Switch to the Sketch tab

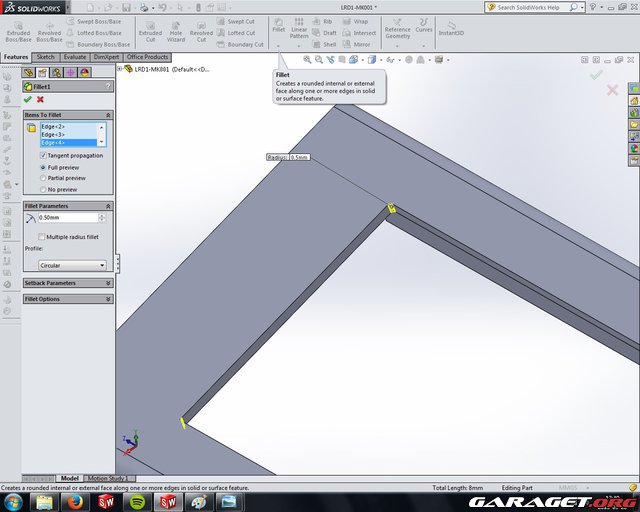[x=46, y=57]
